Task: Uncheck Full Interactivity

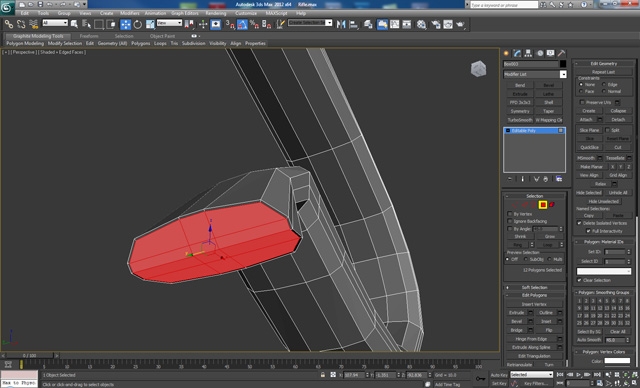Action: tap(588, 231)
